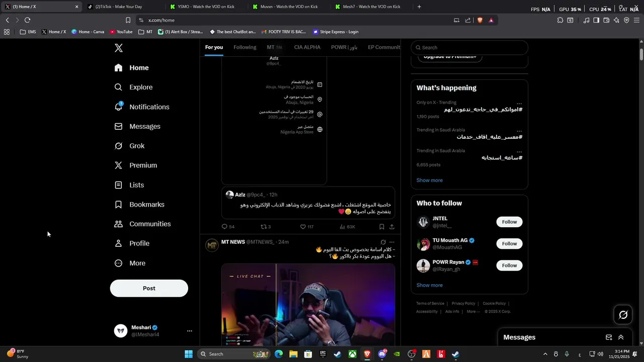Image resolution: width=644 pixels, height=362 pixels.
Task: Click the Windows Start button
Action: tap(188, 354)
